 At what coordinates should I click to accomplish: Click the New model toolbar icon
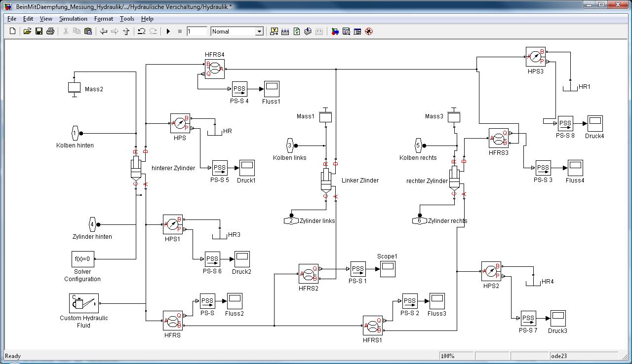click(x=13, y=31)
